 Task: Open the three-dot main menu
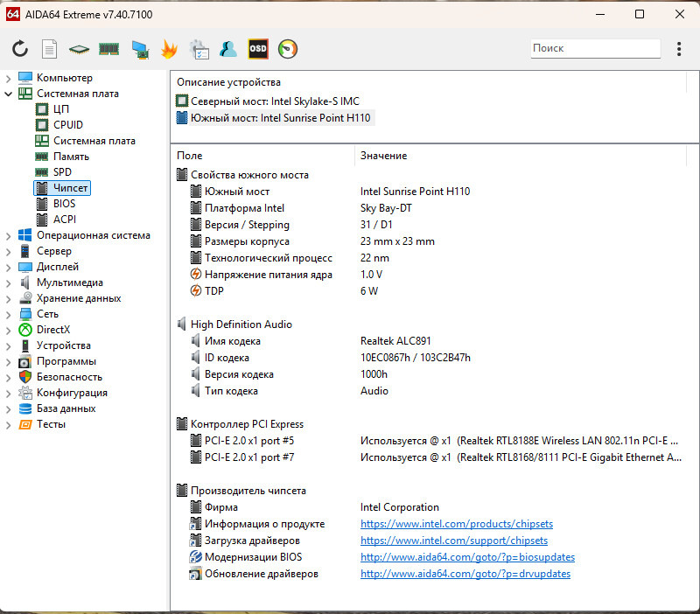click(679, 49)
